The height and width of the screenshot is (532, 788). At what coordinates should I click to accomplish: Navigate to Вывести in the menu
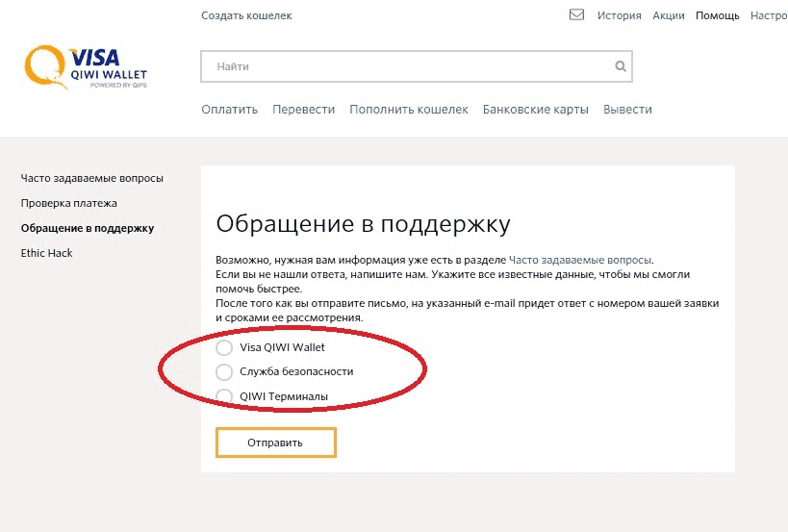(627, 110)
